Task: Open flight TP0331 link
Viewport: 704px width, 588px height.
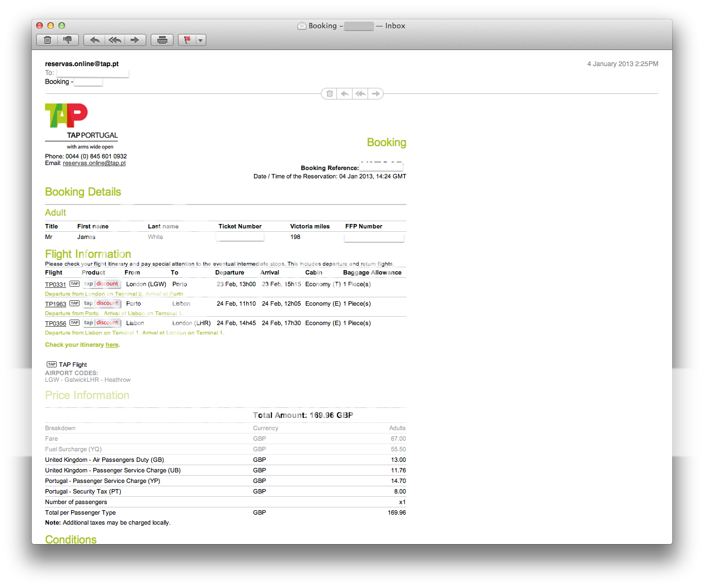Action: coord(56,285)
